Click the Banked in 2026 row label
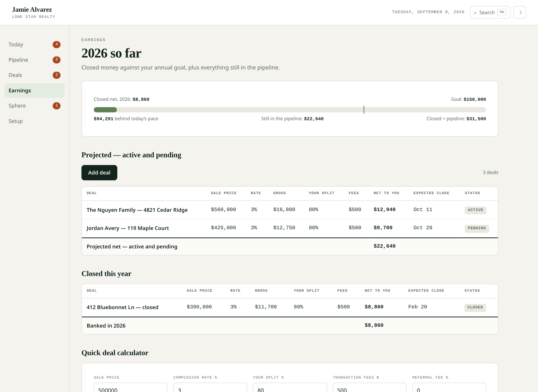 coord(106,326)
